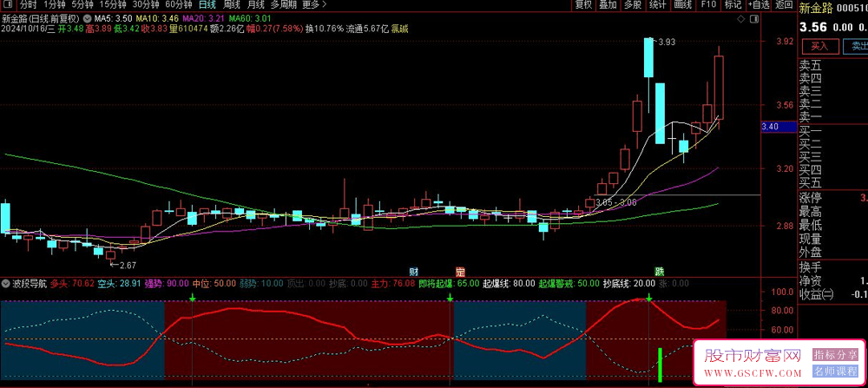Open the round dropdown next to 新金路(日线.前复权)
The height and width of the screenshot is (388, 868).
click(x=86, y=18)
